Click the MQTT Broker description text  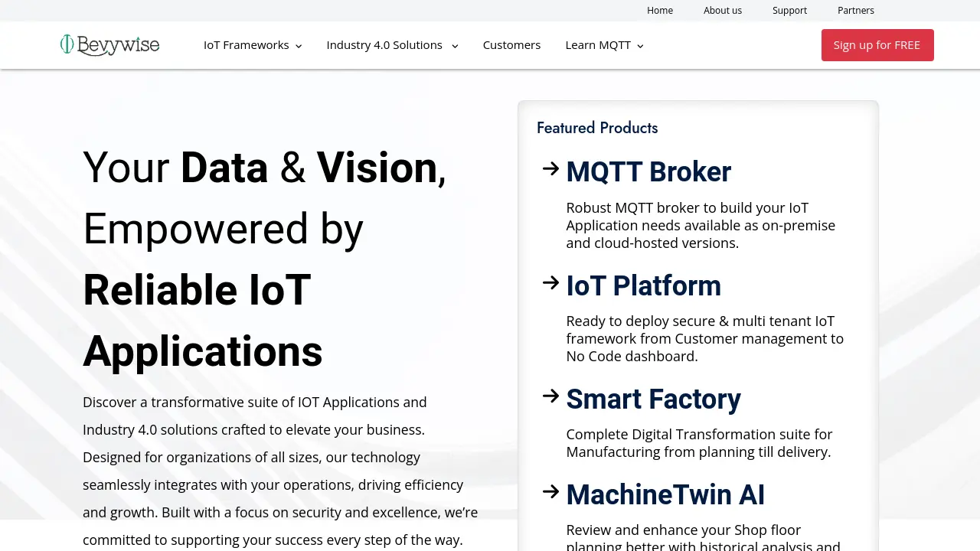(701, 226)
